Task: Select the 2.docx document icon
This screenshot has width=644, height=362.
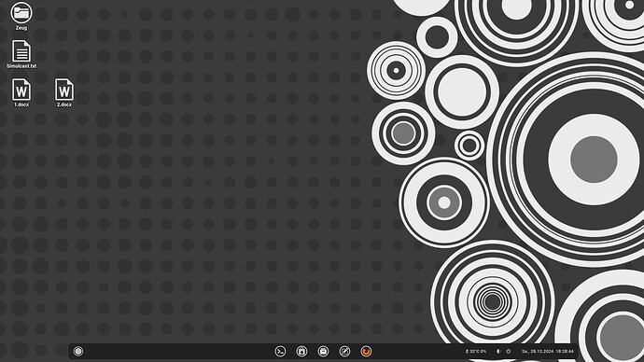Action: point(64,90)
